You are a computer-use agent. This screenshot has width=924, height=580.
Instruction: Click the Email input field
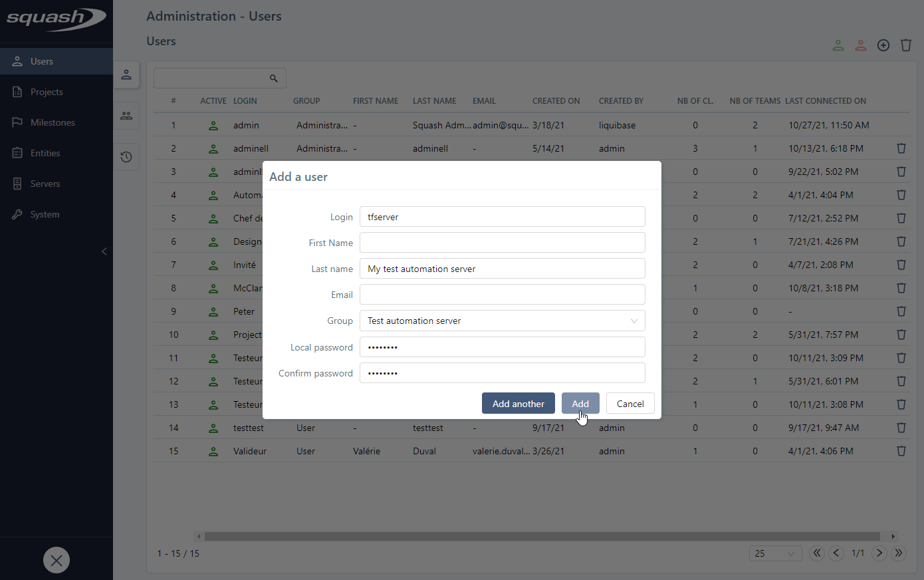point(502,295)
